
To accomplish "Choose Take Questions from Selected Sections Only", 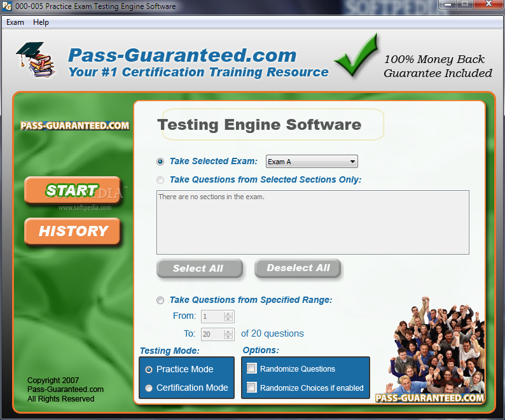I will (x=160, y=180).
